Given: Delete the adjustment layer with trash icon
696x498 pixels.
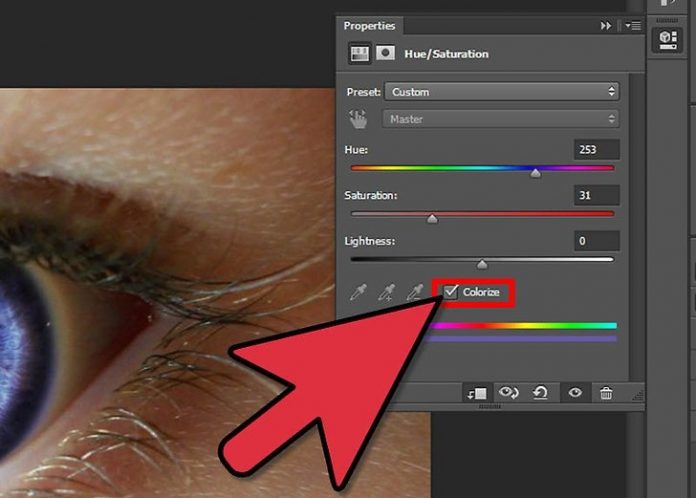Looking at the screenshot, I should pyautogui.click(x=606, y=393).
